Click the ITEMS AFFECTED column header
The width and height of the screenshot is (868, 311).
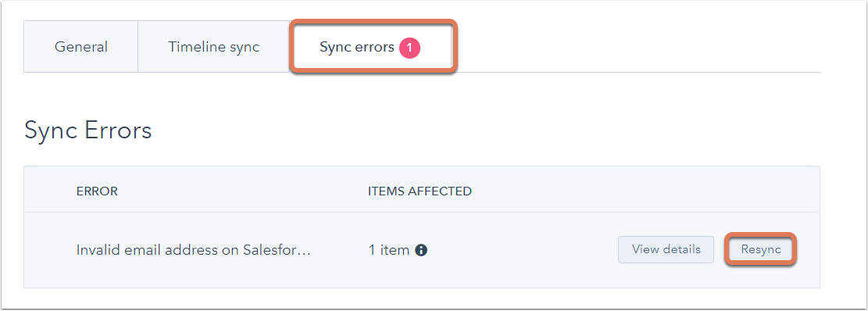coord(420,191)
